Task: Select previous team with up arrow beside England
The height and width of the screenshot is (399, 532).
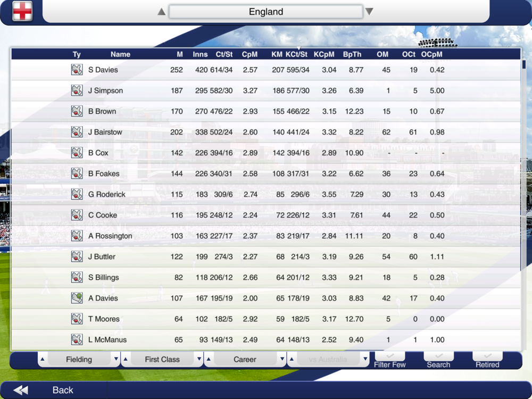Action: [x=162, y=12]
